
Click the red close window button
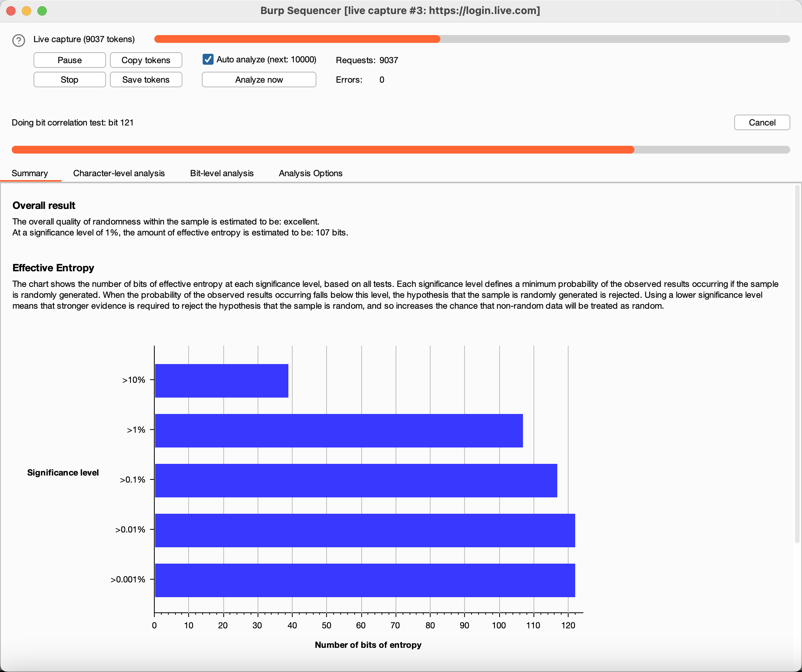(11, 11)
